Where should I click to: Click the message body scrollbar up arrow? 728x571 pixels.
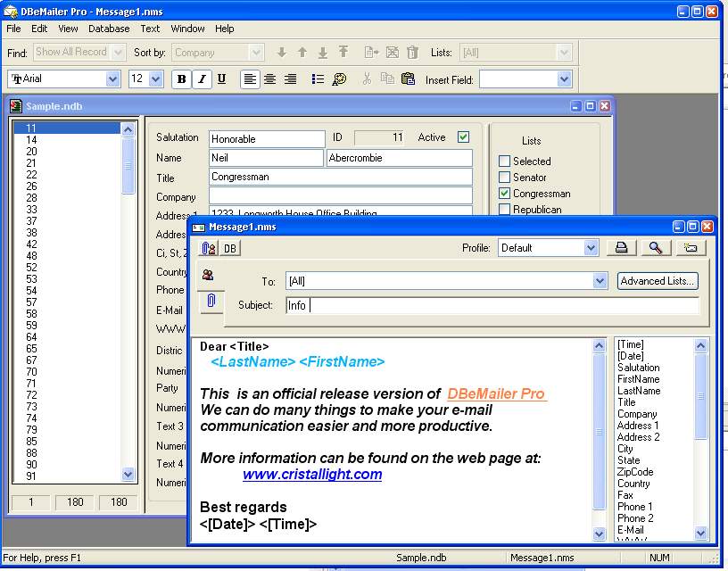tap(599, 346)
